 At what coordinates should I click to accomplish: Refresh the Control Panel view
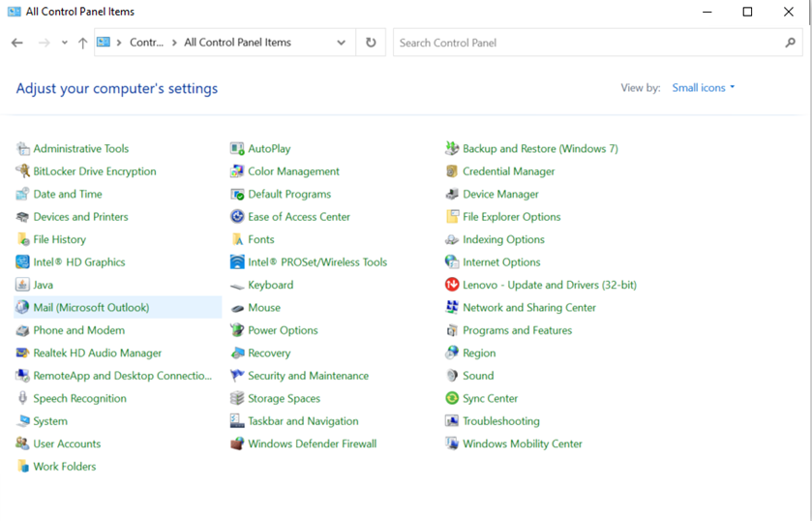coord(371,43)
